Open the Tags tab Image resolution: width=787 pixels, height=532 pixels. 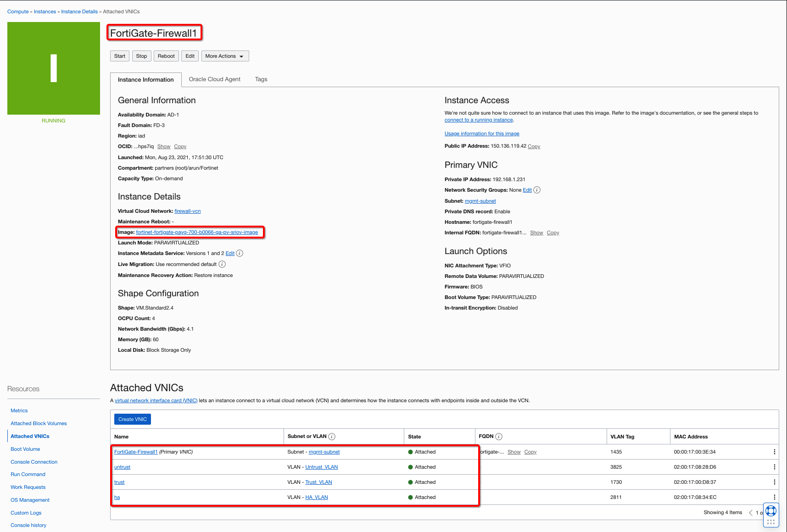261,79
